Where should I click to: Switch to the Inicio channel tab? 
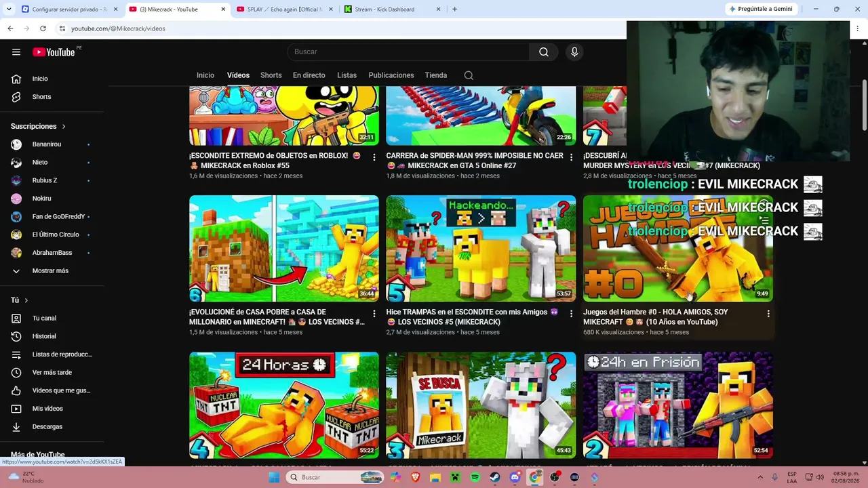205,75
